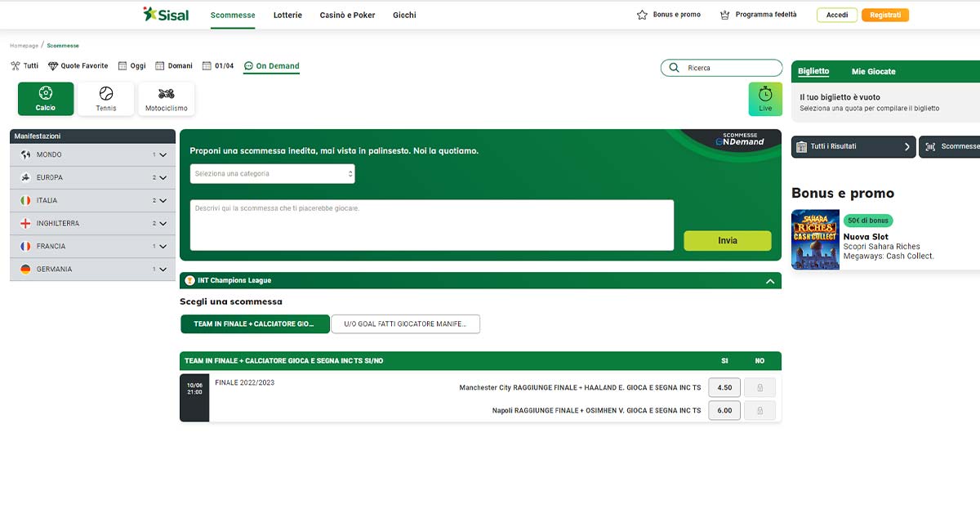Image resolution: width=980 pixels, height=509 pixels.
Task: Switch to Mie Giocate tab
Action: point(873,72)
